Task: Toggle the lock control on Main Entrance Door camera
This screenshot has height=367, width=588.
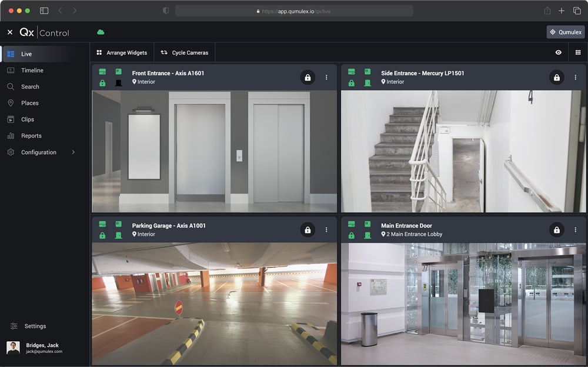Action: tap(556, 229)
